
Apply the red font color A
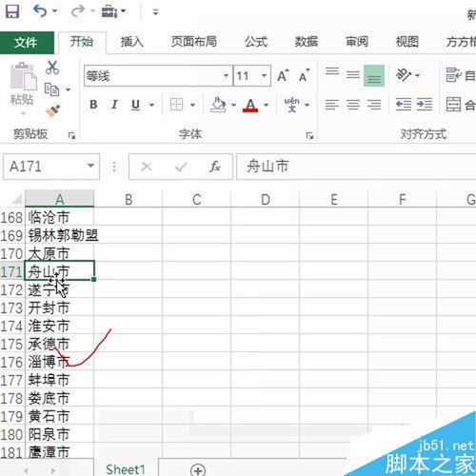coord(250,105)
